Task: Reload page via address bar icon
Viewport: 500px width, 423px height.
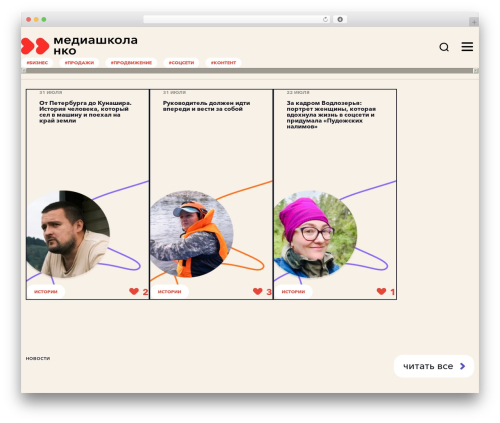Action: point(325,20)
